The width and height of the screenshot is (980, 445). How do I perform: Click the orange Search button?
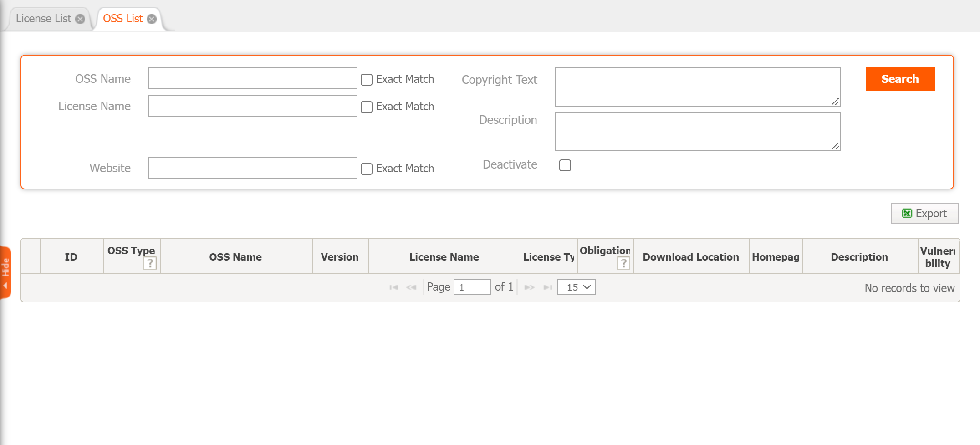(x=899, y=79)
